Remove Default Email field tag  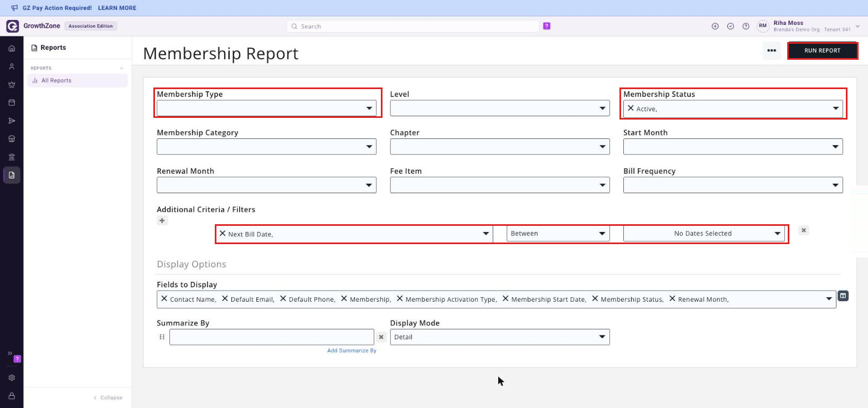[225, 298]
